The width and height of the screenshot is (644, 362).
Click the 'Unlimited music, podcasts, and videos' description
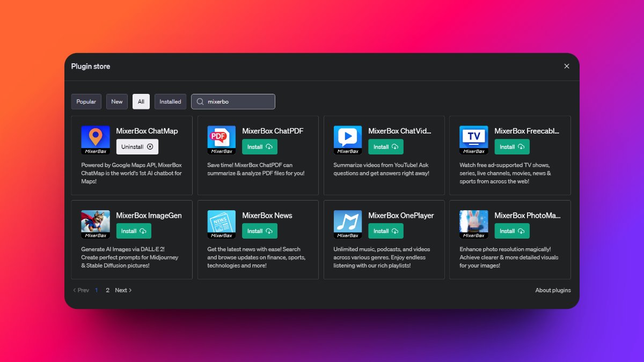(x=381, y=257)
